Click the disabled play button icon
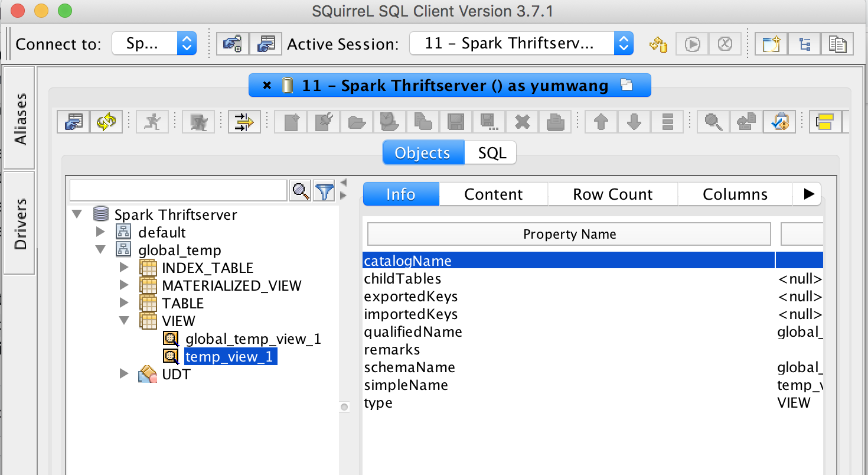Screen dimensions: 868x475 [x=692, y=44]
